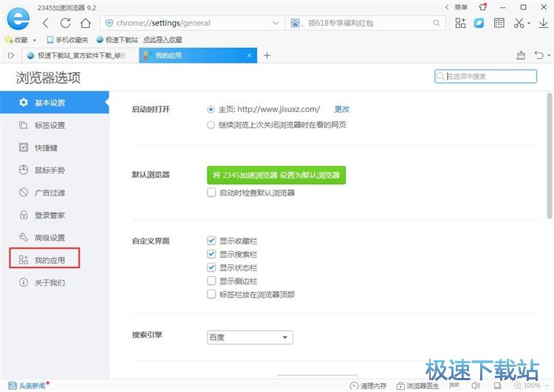Open the undo-close tab dropdown arrow

(549, 55)
